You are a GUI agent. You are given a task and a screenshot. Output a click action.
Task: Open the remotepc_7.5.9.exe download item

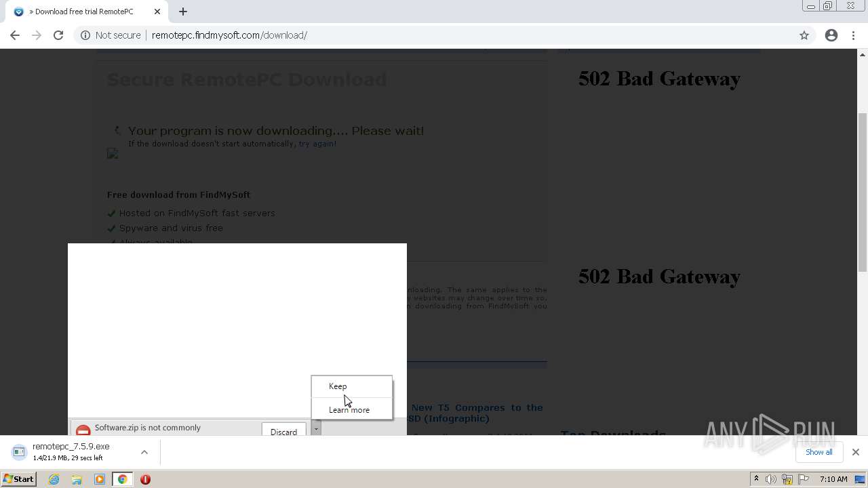[x=71, y=452]
